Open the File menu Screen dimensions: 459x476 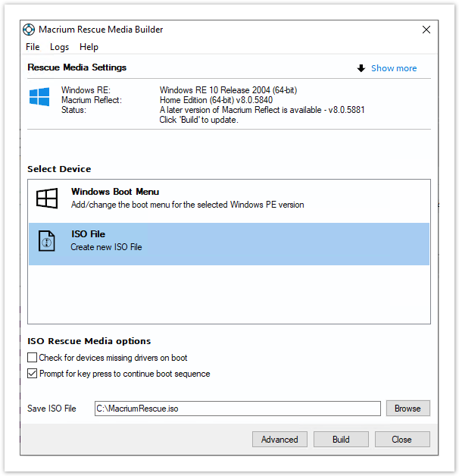click(33, 47)
